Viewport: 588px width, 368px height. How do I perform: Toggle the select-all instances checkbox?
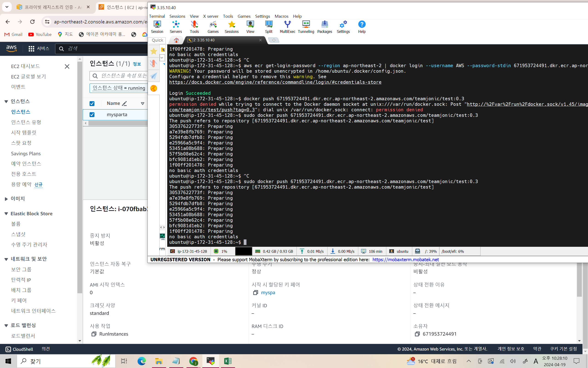92,104
